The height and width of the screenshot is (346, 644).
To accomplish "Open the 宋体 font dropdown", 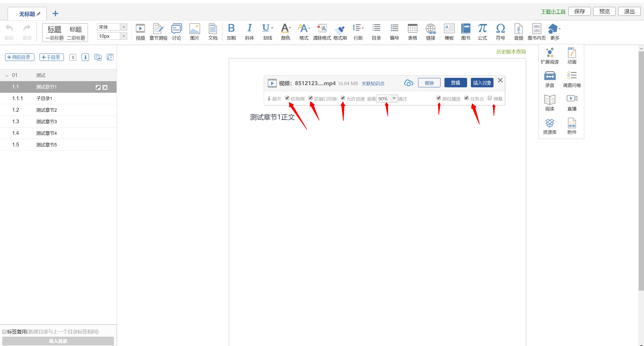I will coord(124,27).
